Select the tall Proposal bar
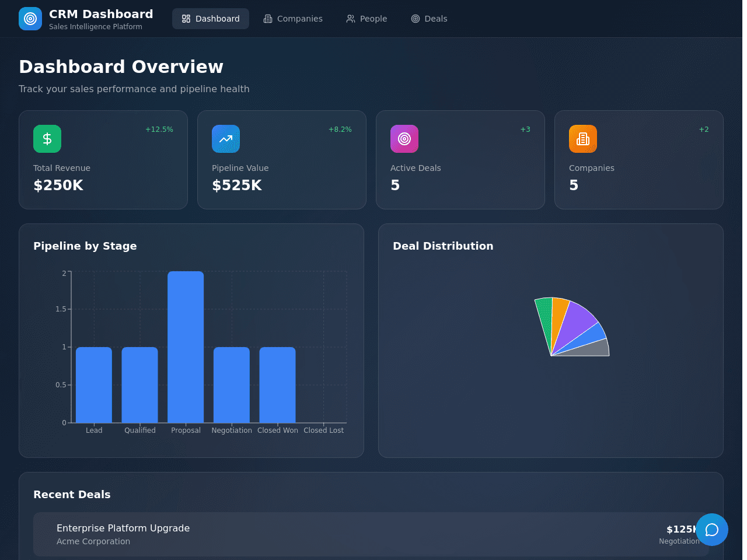This screenshot has height=560, width=747. click(x=186, y=347)
